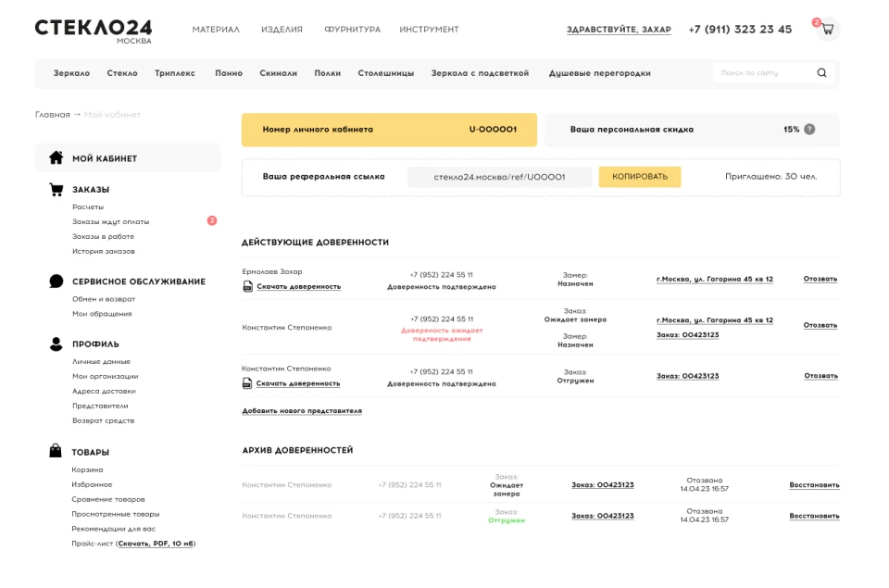
Task: Go to Столешницы category
Action: click(385, 73)
